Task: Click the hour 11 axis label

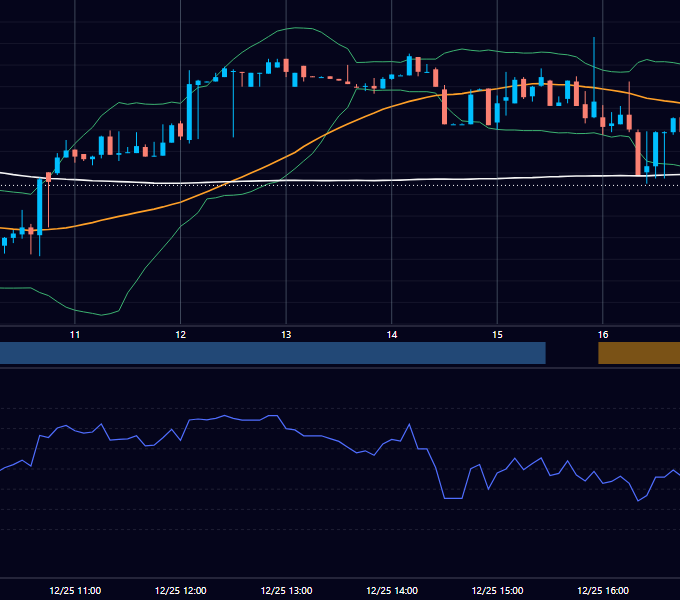Action: 75,335
